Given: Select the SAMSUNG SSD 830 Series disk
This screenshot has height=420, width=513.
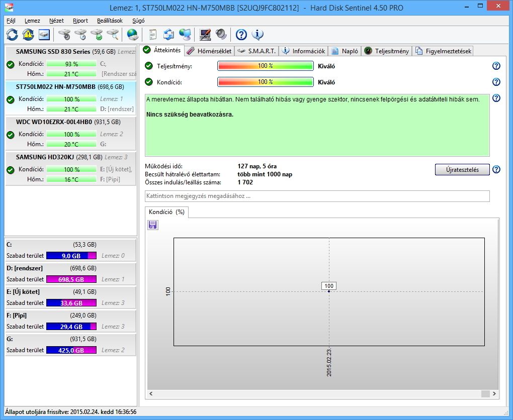Looking at the screenshot, I should (71, 63).
